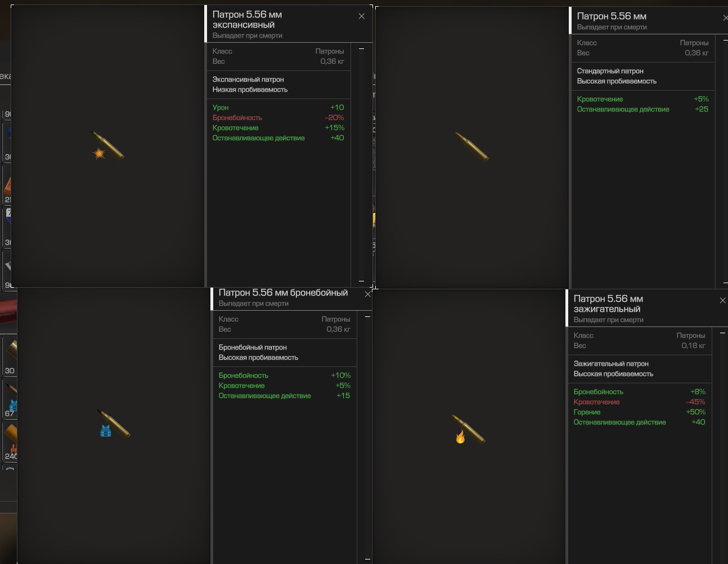728x564 pixels.
Task: Click the 'Горение' stat label
Action: [587, 412]
